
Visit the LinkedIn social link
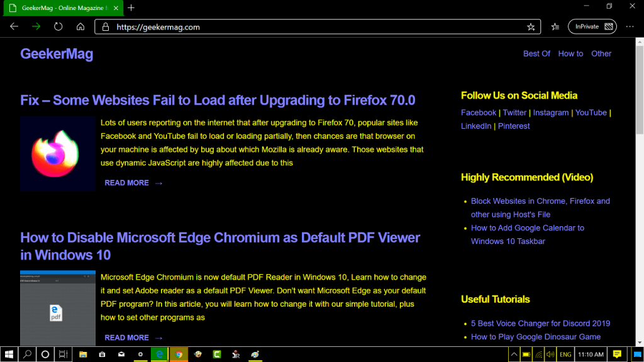476,126
